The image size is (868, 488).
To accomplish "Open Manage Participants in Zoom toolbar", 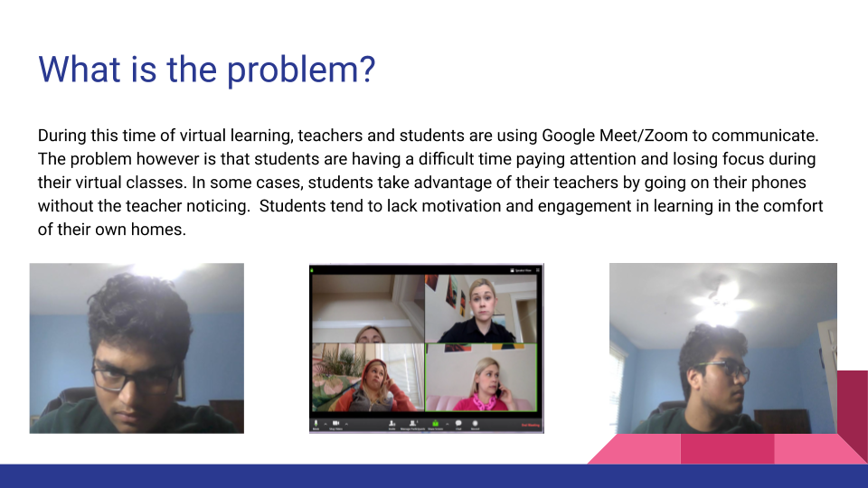I will [x=413, y=423].
